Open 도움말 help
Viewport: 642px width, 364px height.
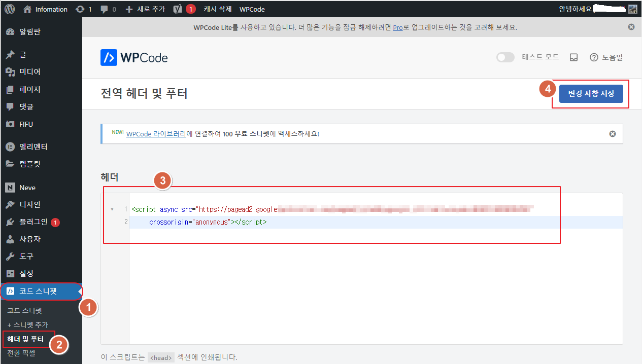(x=606, y=57)
